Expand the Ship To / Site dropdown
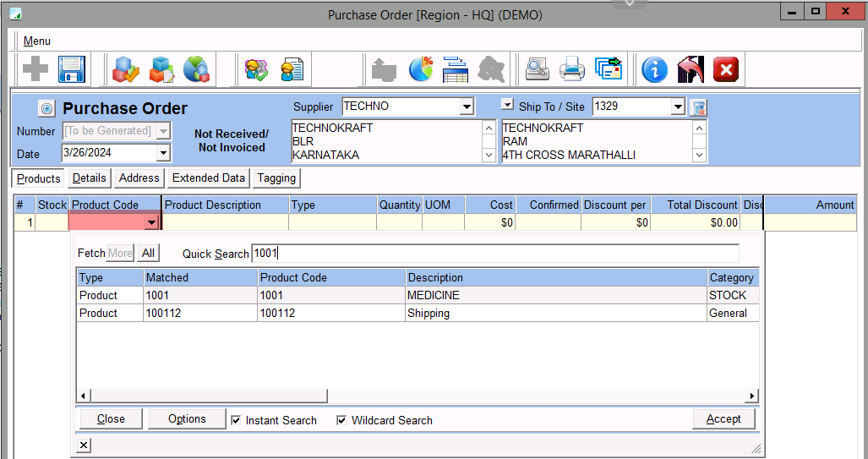Viewport: 868px width, 459px height. coord(677,107)
